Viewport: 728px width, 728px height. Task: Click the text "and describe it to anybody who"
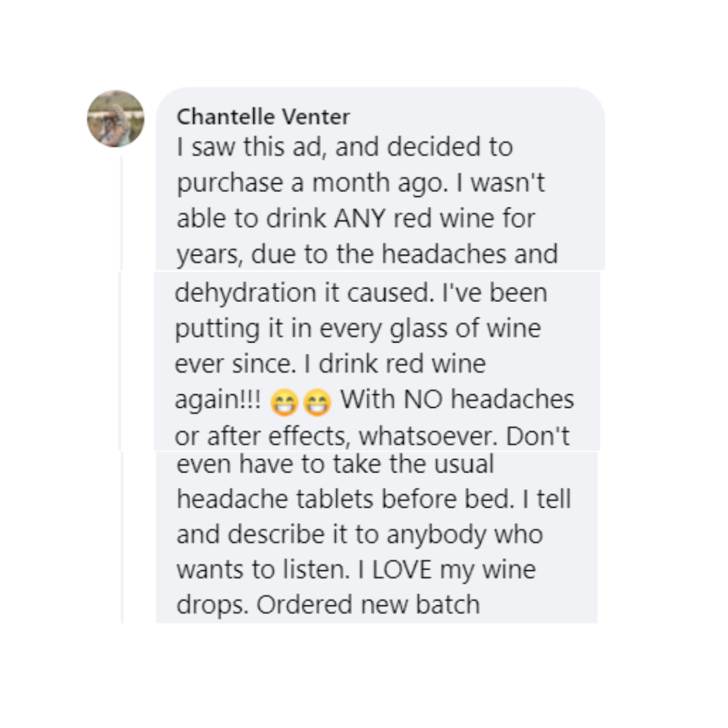click(x=359, y=534)
